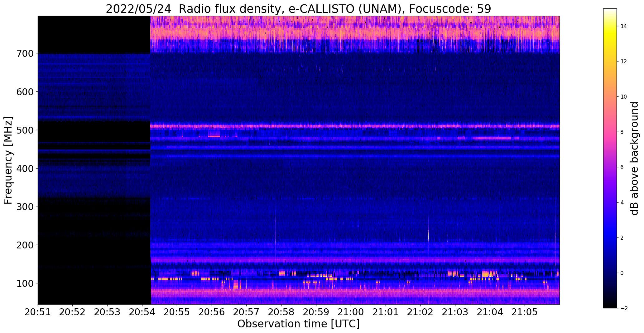Click the 20:52 time tick label
This screenshot has width=644, height=333.
(x=73, y=312)
